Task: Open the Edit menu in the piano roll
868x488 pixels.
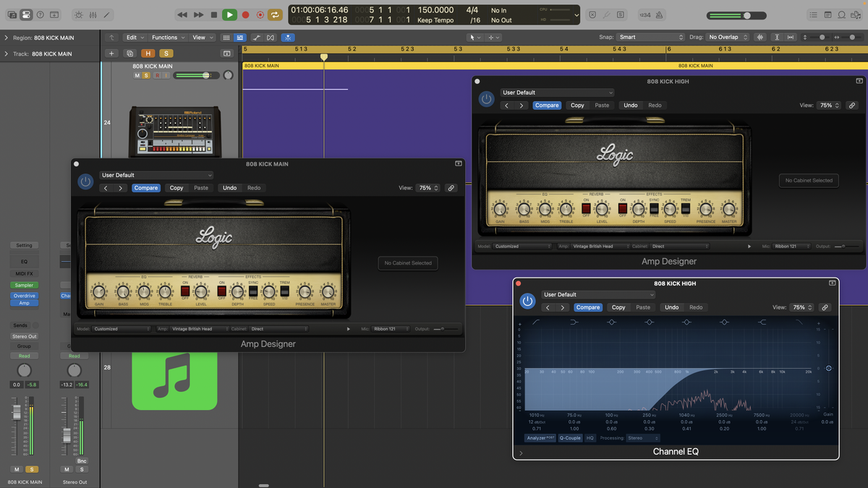Action: [133, 37]
